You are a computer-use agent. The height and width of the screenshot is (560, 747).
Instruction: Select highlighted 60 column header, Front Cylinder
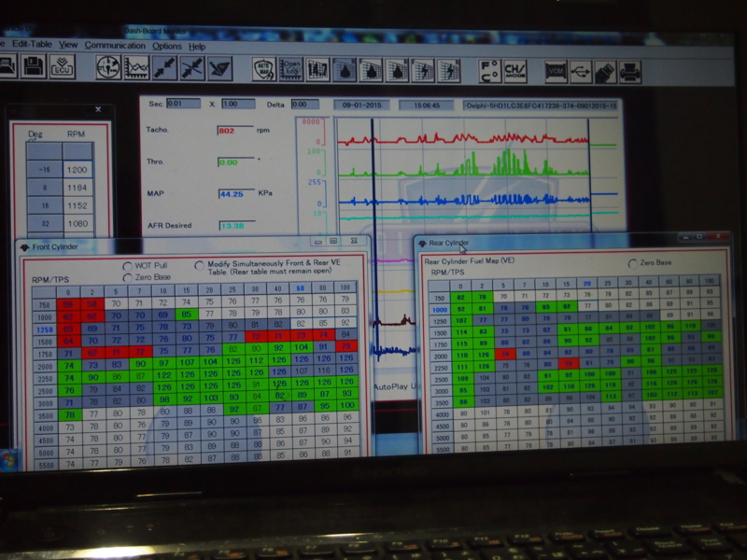300,288
